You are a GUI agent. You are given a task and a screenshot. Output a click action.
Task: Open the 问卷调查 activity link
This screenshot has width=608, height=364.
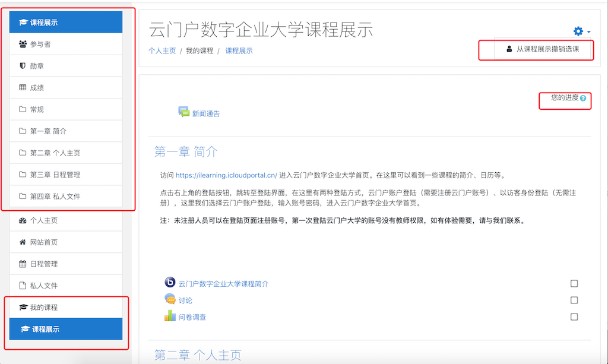[x=192, y=317]
